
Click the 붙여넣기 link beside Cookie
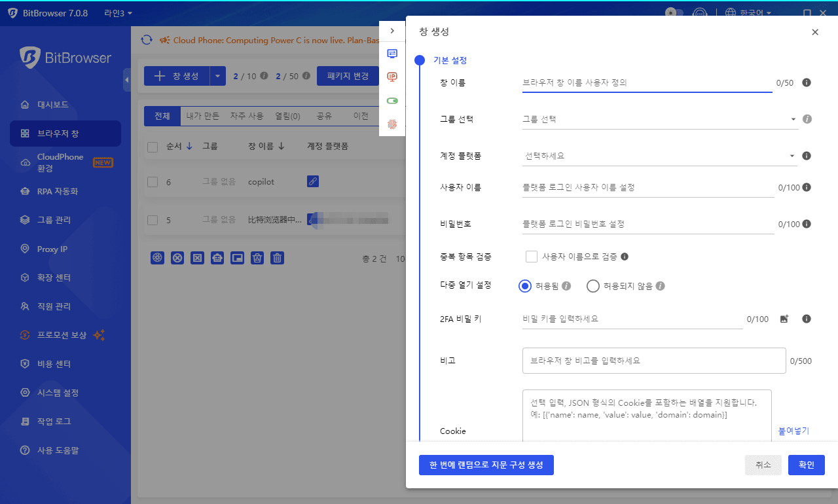click(793, 431)
